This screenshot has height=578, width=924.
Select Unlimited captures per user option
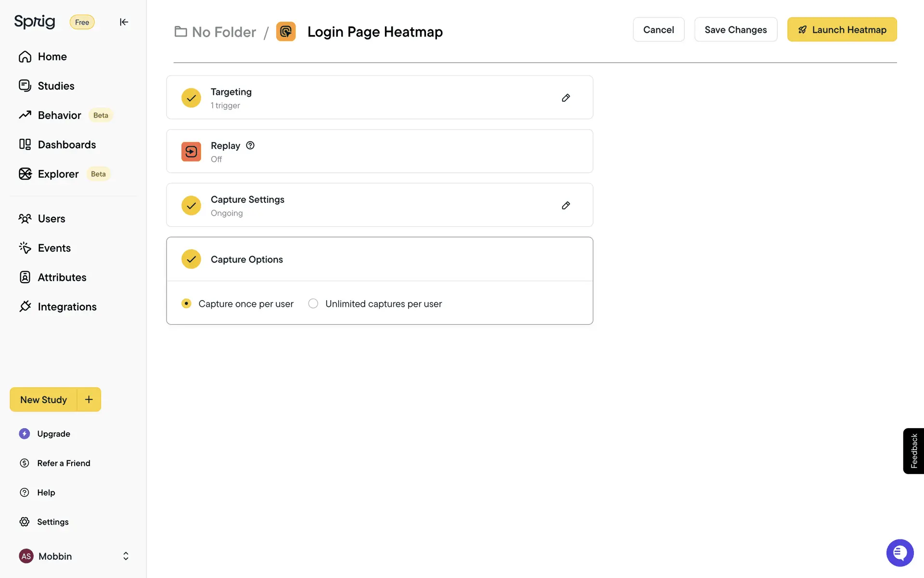313,303
